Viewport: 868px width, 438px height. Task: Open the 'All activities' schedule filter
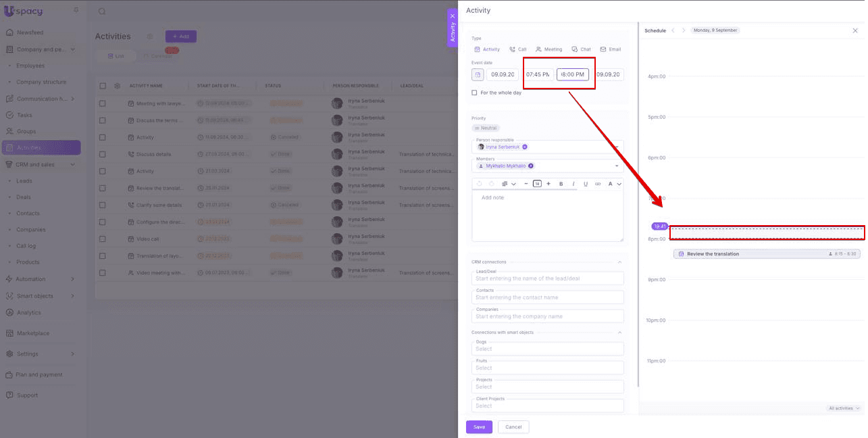(x=844, y=408)
